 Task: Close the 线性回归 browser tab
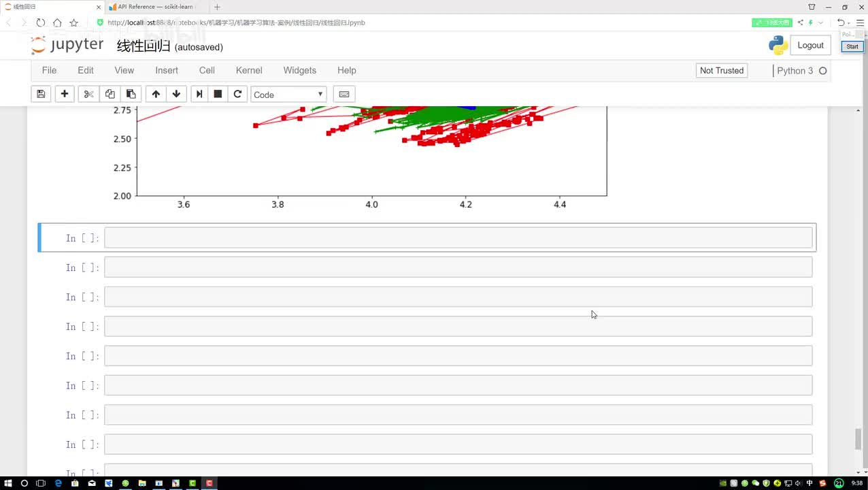pyautogui.click(x=98, y=7)
